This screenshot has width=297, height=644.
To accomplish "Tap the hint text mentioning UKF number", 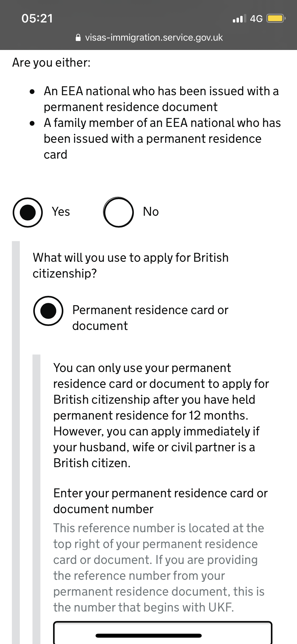I will (x=159, y=568).
